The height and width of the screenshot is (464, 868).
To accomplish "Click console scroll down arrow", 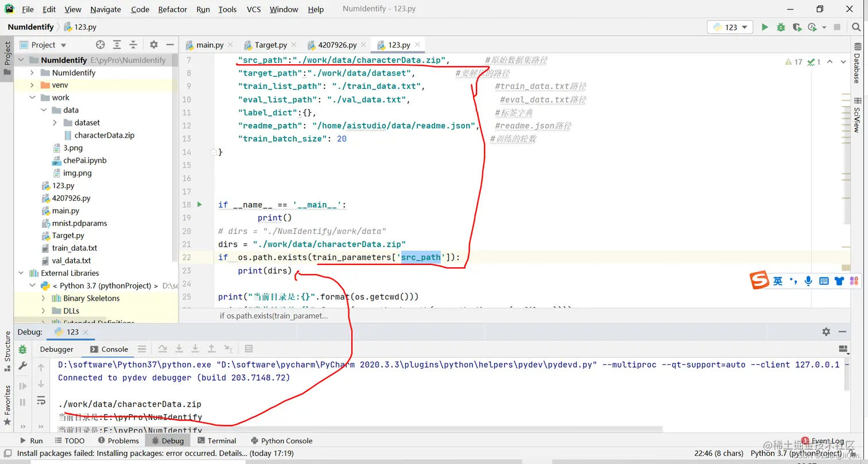I will (x=41, y=384).
